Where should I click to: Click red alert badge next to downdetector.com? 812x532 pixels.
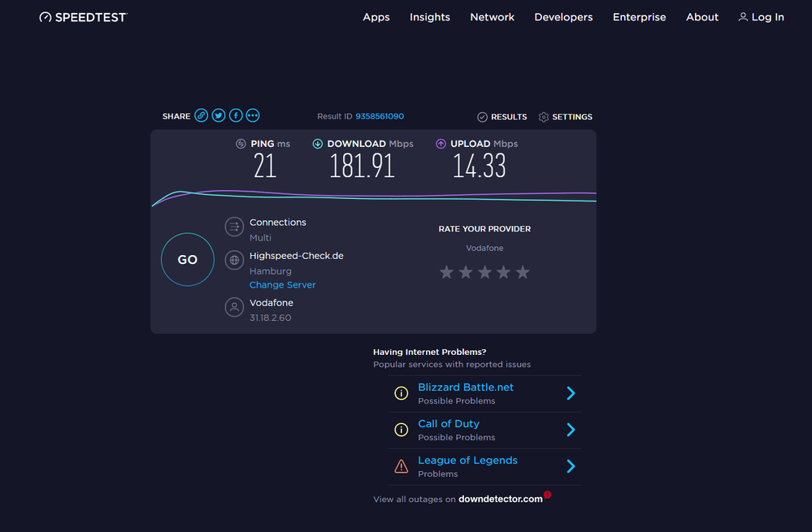pyautogui.click(x=547, y=495)
